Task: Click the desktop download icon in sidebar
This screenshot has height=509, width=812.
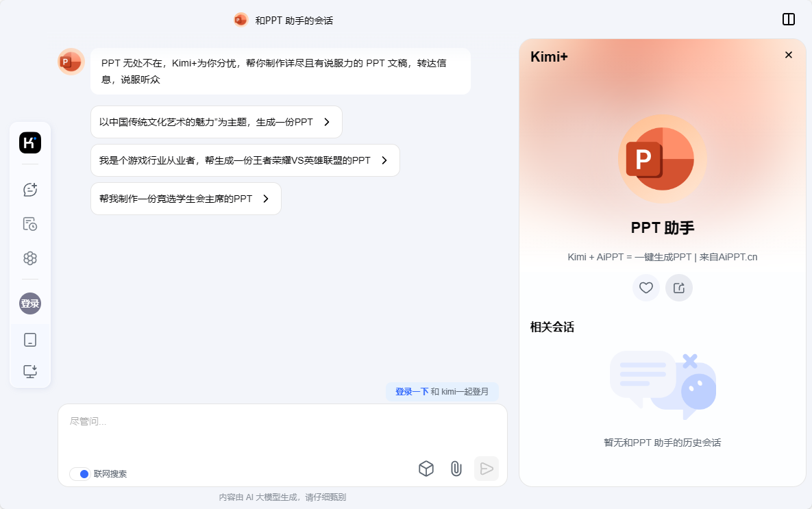Action: (x=29, y=371)
